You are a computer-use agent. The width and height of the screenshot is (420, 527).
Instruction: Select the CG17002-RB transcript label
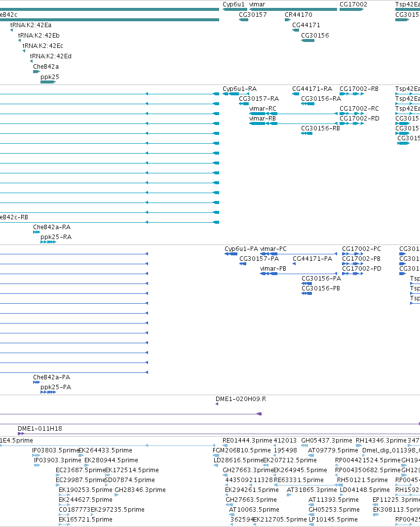[359, 89]
